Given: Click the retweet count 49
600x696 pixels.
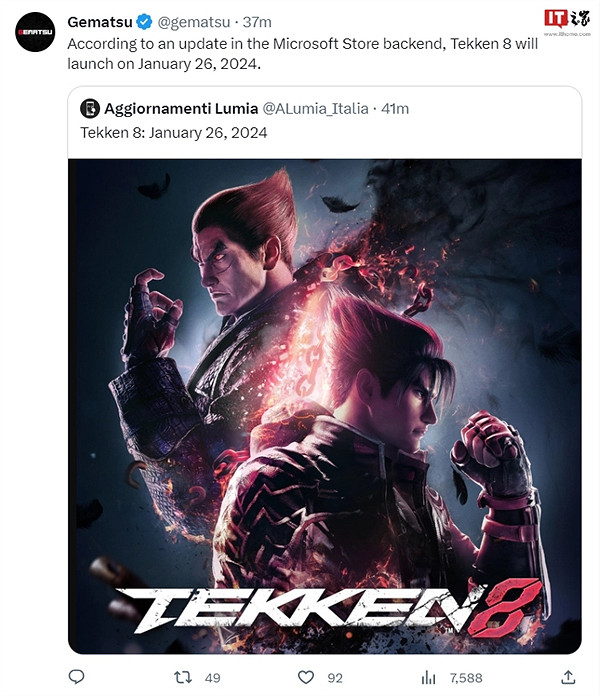Looking at the screenshot, I should tap(212, 677).
